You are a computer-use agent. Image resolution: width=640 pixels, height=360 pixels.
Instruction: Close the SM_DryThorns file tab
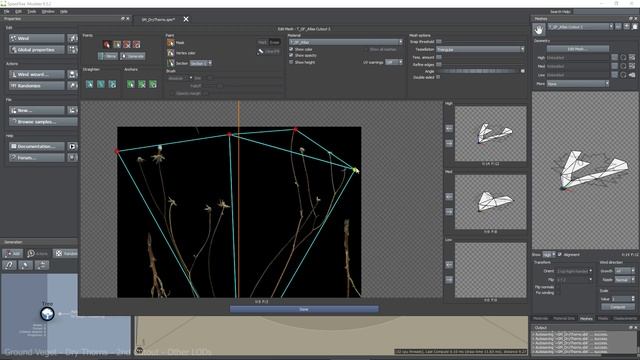(x=186, y=19)
